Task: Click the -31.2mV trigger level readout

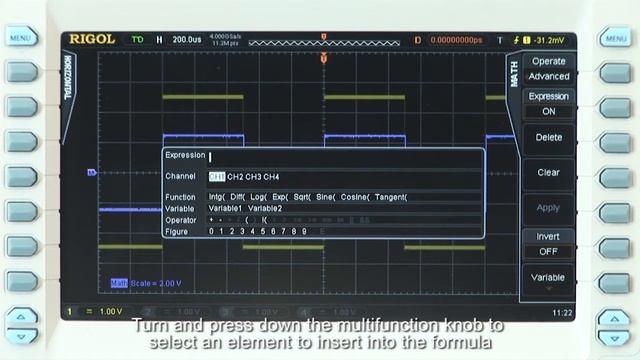Action: pos(549,40)
